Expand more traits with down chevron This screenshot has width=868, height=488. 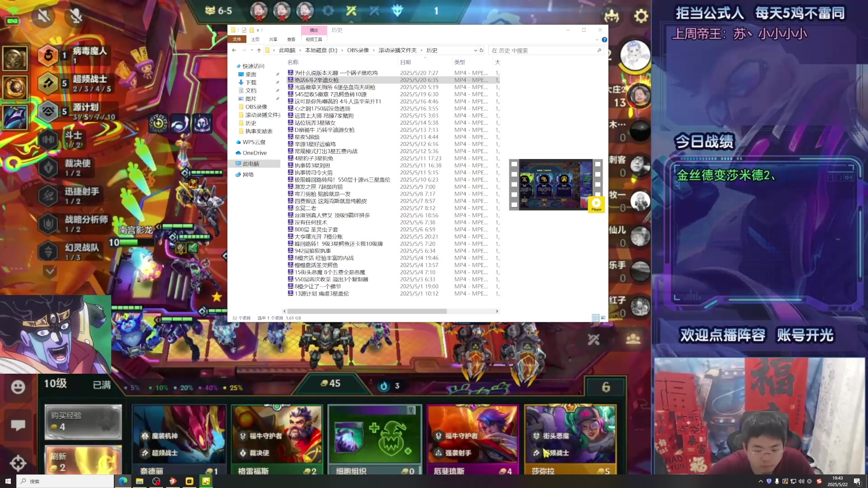[49, 271]
